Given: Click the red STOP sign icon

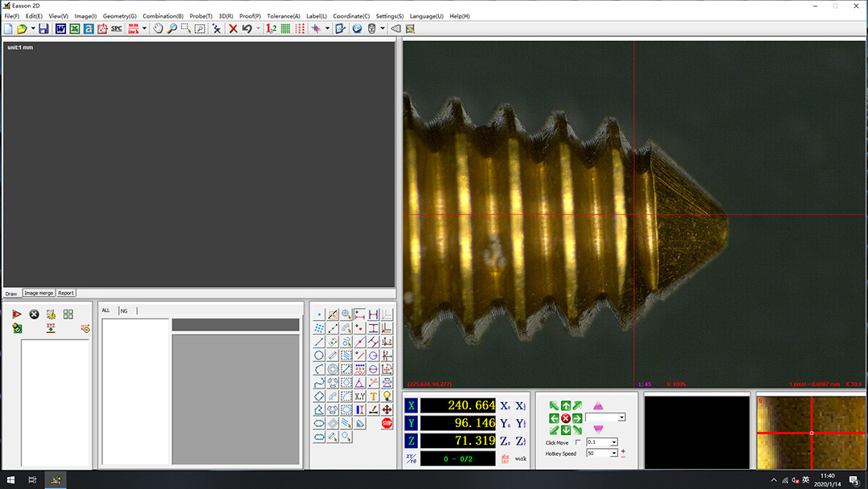Looking at the screenshot, I should (x=387, y=423).
